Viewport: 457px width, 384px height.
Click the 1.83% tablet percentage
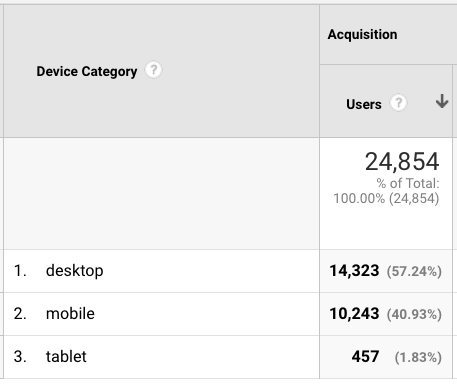coord(418,357)
